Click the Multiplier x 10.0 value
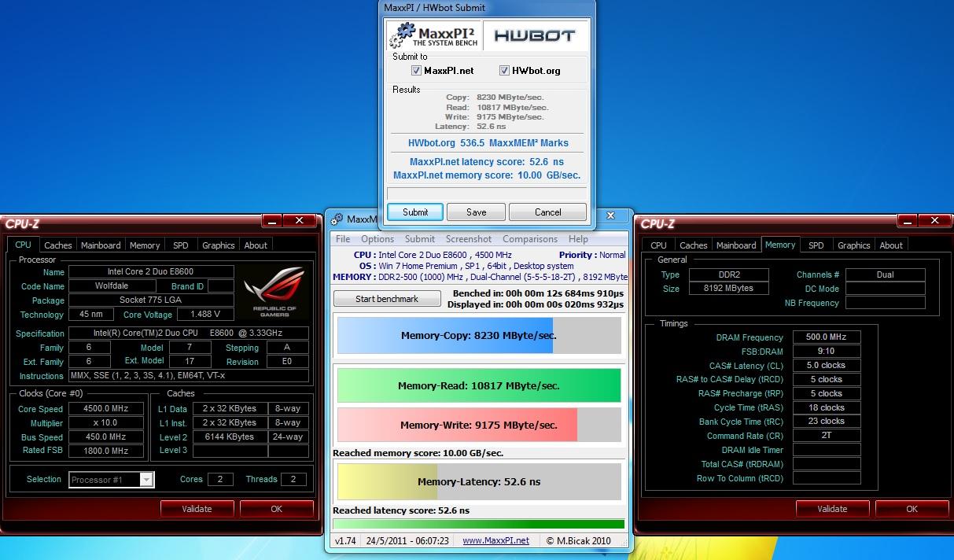954x560 pixels. click(106, 423)
